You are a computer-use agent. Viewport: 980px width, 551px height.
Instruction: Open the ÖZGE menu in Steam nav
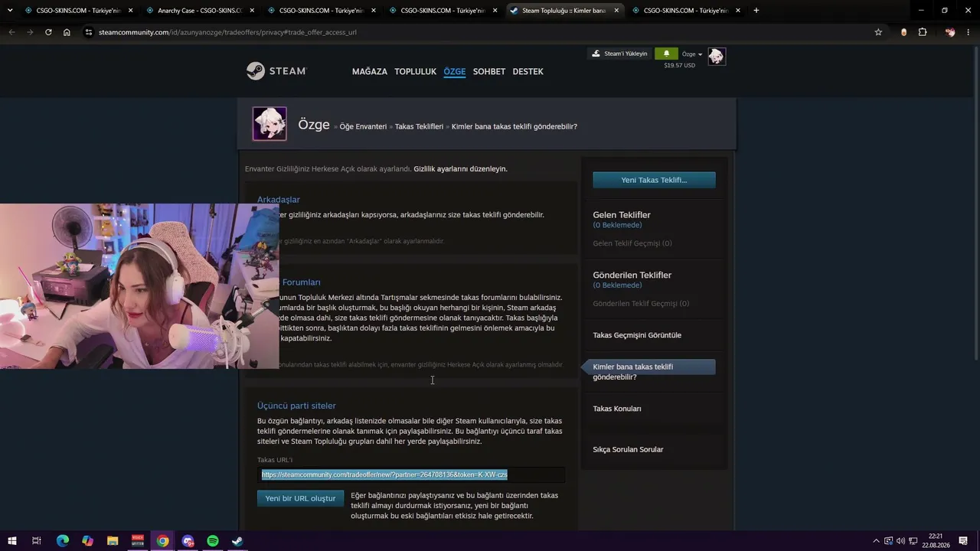click(x=455, y=71)
